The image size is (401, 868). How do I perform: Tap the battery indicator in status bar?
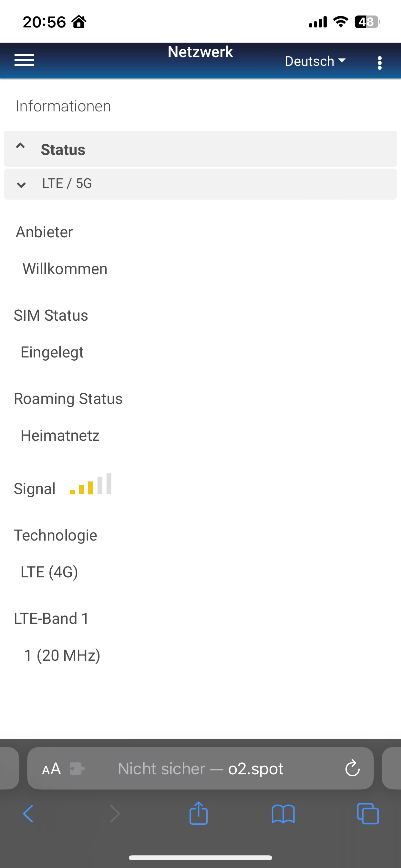[367, 22]
